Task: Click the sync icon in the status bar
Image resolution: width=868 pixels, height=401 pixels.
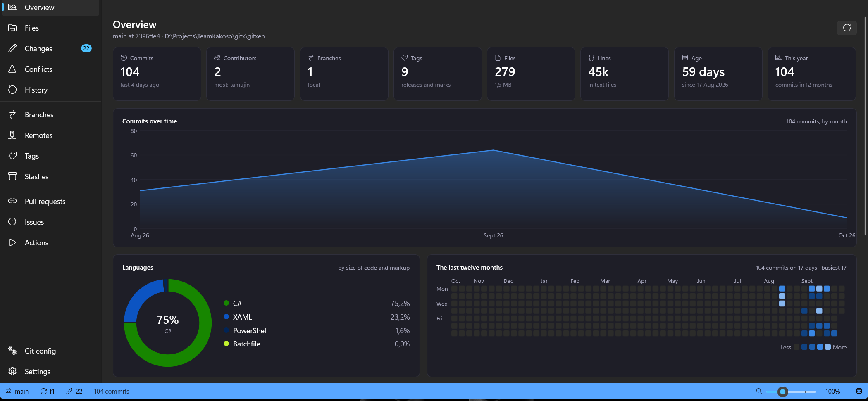Action: click(43, 391)
